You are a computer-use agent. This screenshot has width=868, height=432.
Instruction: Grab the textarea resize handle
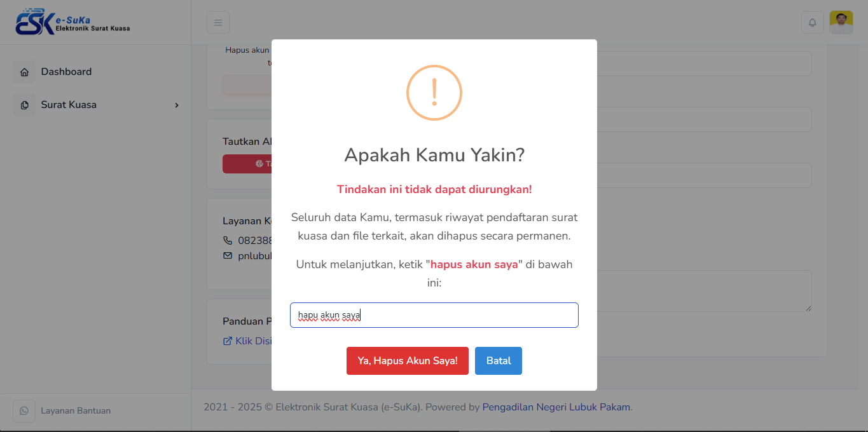point(808,308)
